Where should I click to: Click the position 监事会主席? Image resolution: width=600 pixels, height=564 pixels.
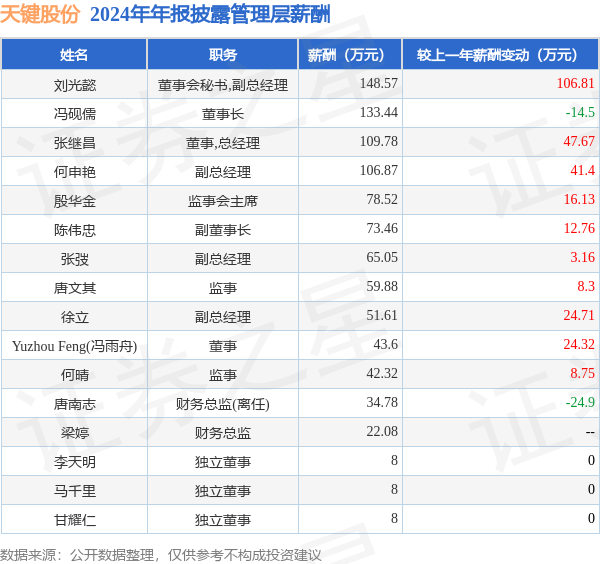(223, 201)
